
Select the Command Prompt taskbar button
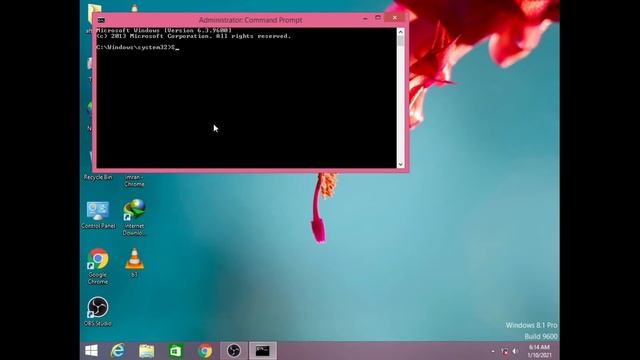coord(263,351)
